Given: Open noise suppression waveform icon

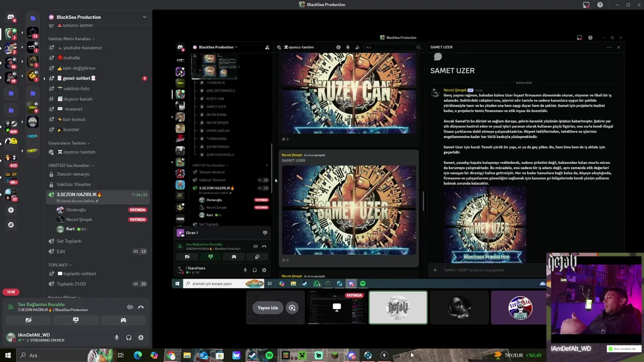Looking at the screenshot, I should coord(130,307).
